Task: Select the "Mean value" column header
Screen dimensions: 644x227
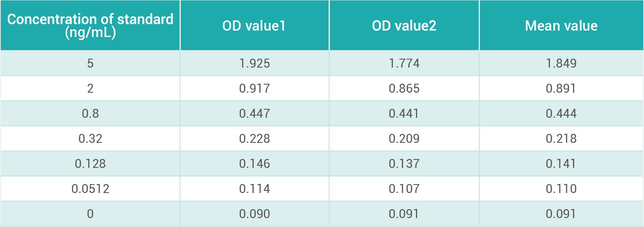Action: [x=561, y=26]
